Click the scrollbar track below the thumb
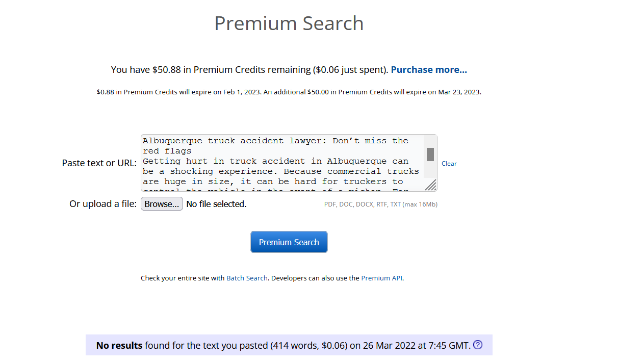Screen dimensions: 644x362 click(x=430, y=170)
